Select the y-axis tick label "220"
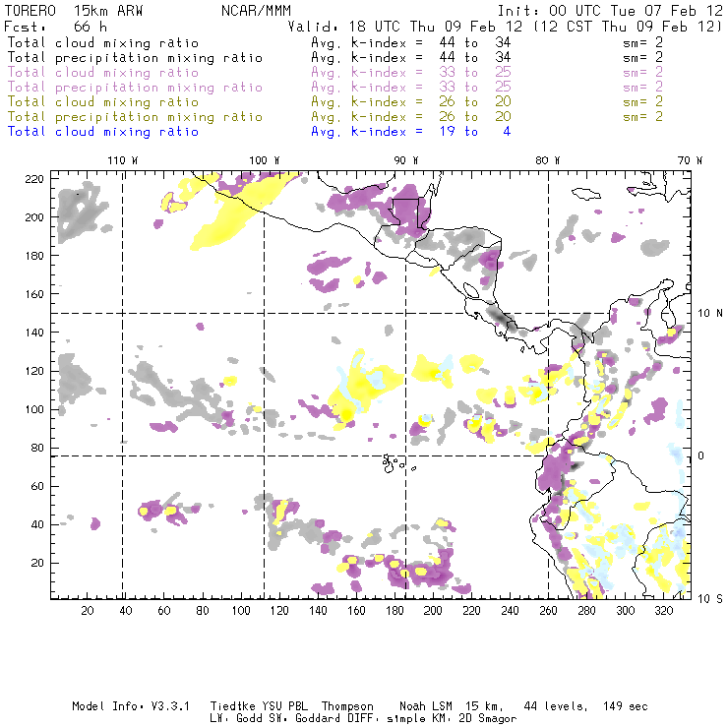The width and height of the screenshot is (728, 728). [34, 179]
